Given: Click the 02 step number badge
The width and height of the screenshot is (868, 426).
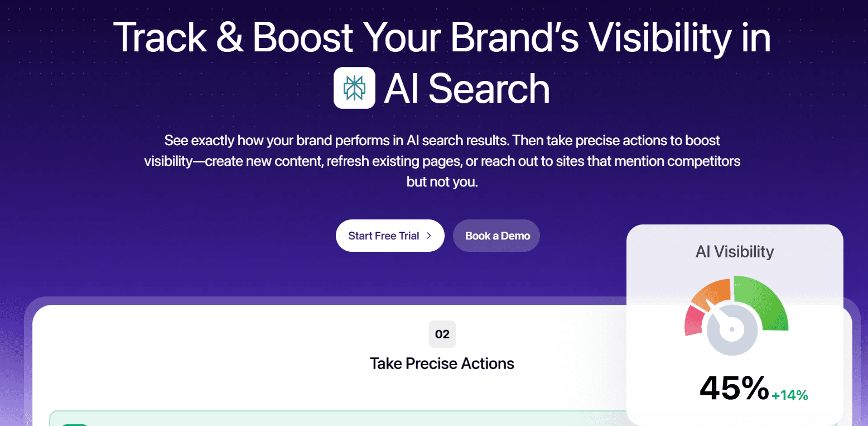Looking at the screenshot, I should [442, 334].
